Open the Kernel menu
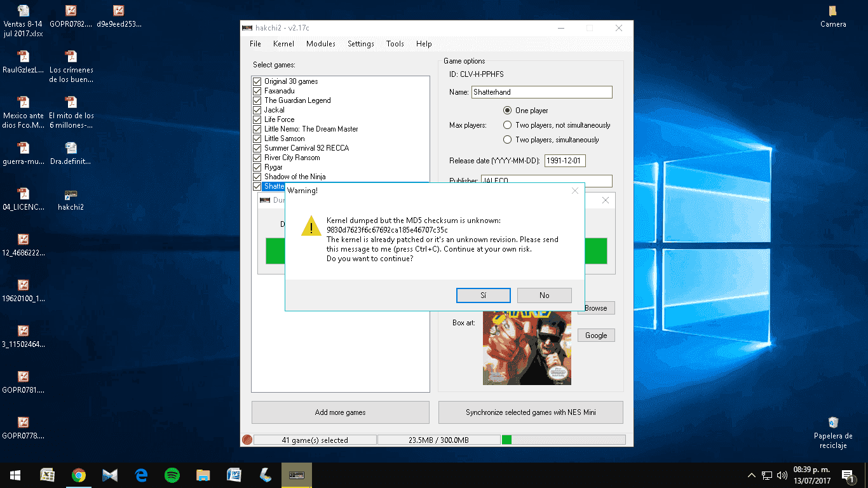 tap(283, 44)
